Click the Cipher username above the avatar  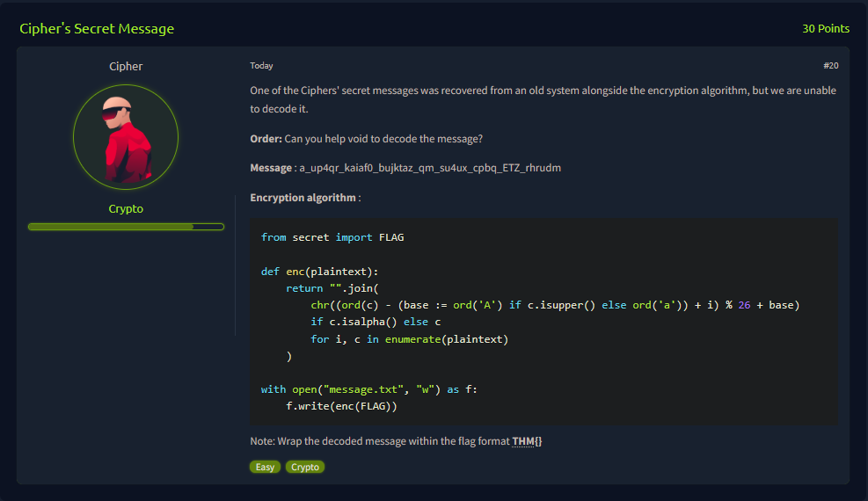point(126,67)
